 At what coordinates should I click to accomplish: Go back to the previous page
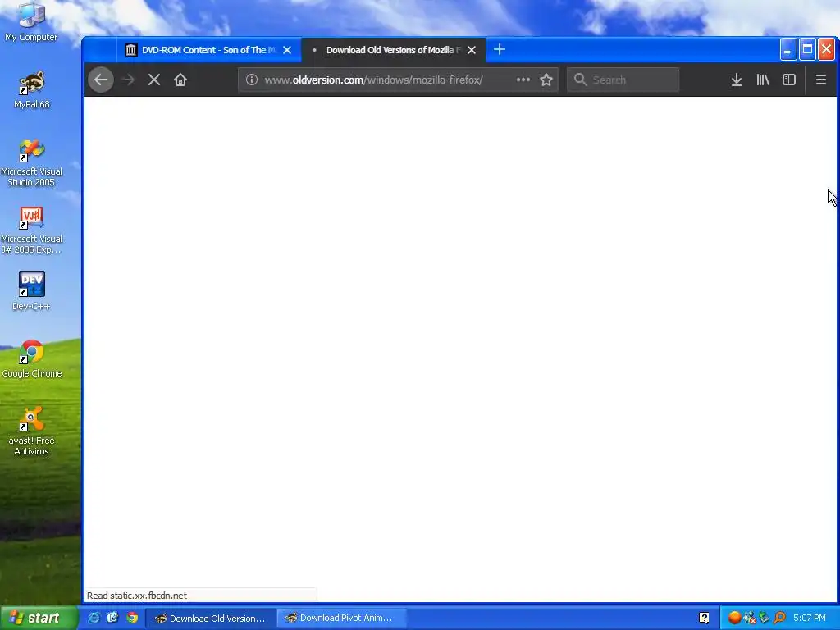click(x=101, y=80)
